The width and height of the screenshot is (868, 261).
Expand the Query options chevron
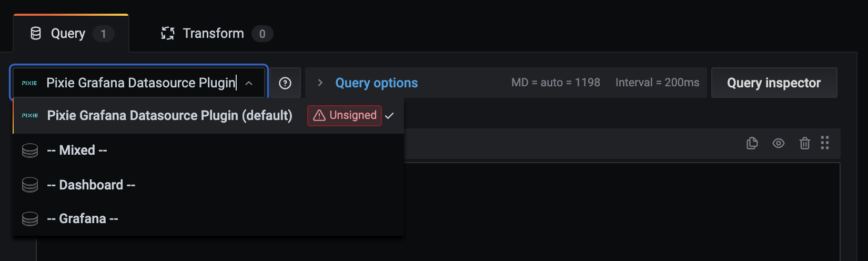coord(320,83)
